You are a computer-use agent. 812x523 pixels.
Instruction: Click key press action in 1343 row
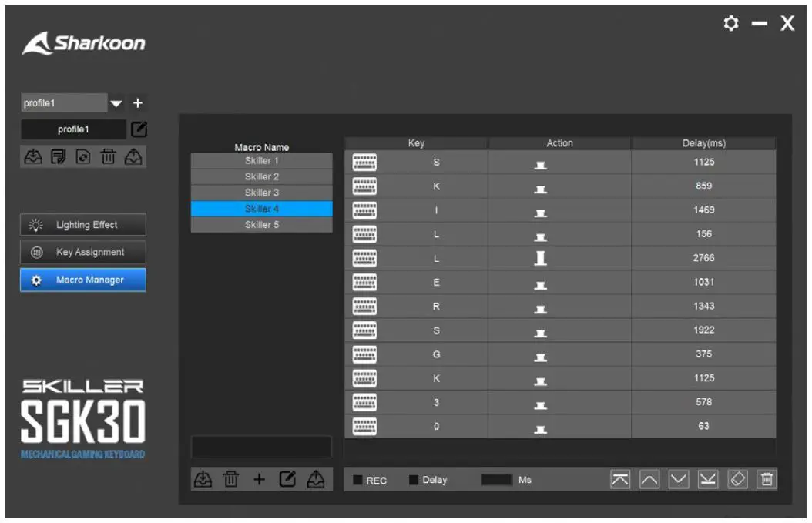(x=540, y=309)
